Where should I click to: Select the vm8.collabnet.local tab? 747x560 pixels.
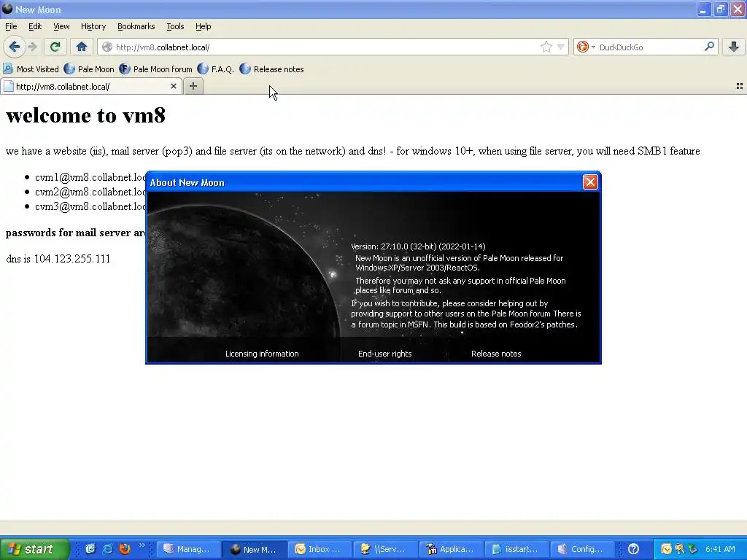coord(90,86)
